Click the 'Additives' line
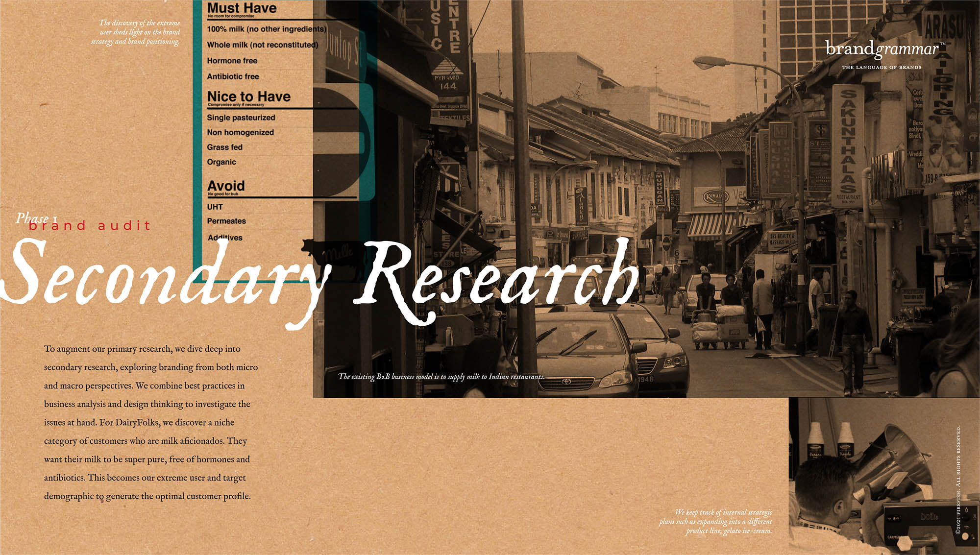 point(225,238)
